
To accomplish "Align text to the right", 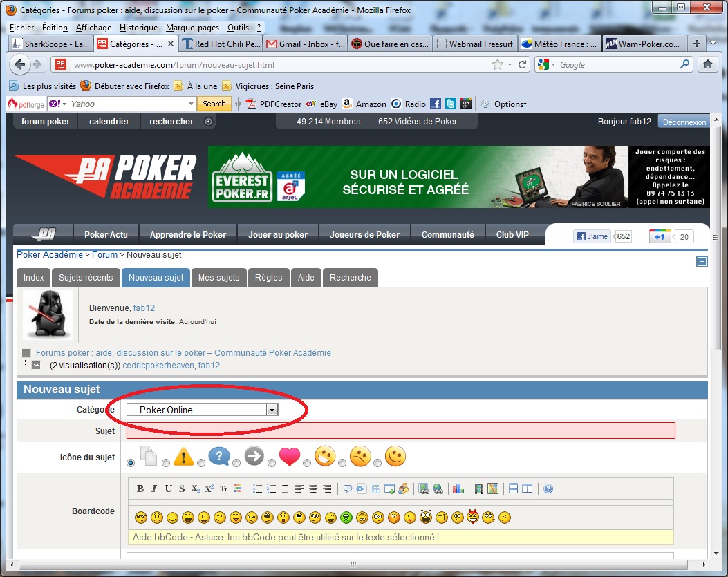I will point(327,489).
